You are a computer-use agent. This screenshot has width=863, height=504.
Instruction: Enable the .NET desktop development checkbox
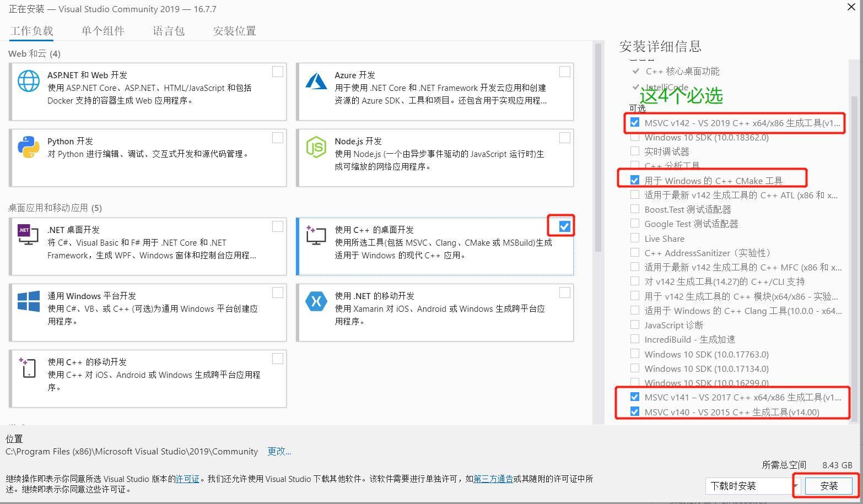click(x=278, y=226)
